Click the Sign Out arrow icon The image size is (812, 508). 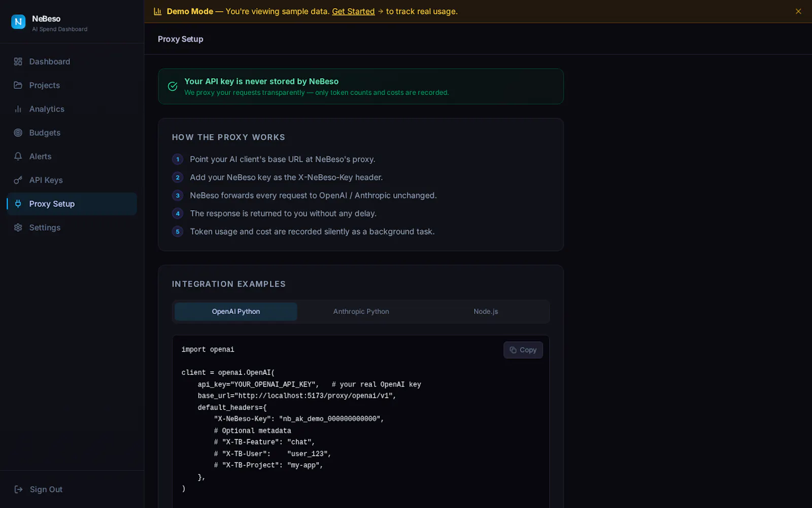click(x=19, y=489)
